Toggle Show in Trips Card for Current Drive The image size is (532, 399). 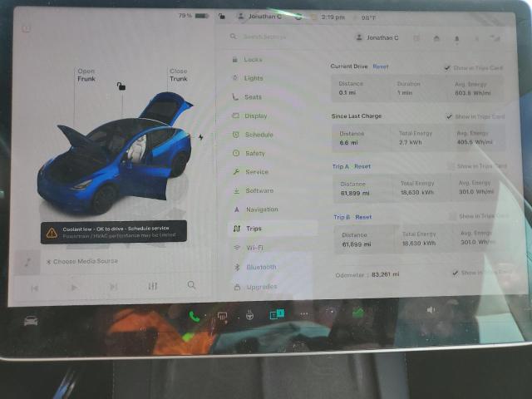[448, 67]
